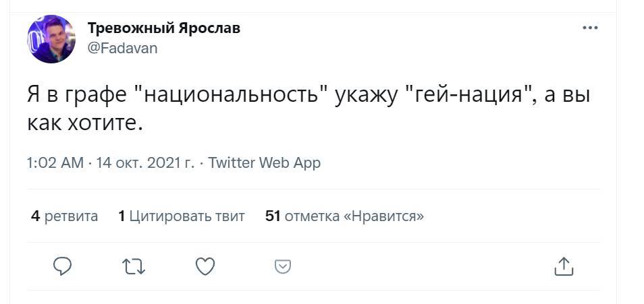Like the tweet with the heart icon

click(x=205, y=267)
